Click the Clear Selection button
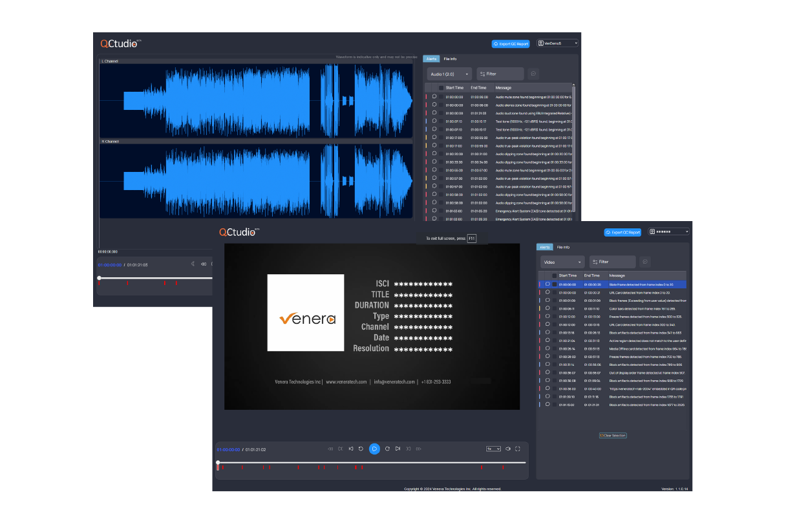Image resolution: width=808 pixels, height=532 pixels. click(613, 436)
